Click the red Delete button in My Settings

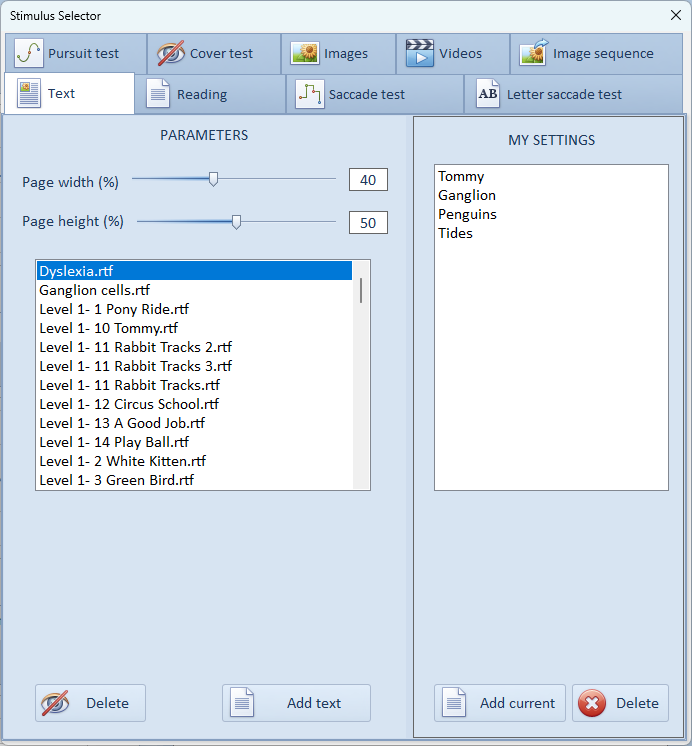(x=620, y=703)
